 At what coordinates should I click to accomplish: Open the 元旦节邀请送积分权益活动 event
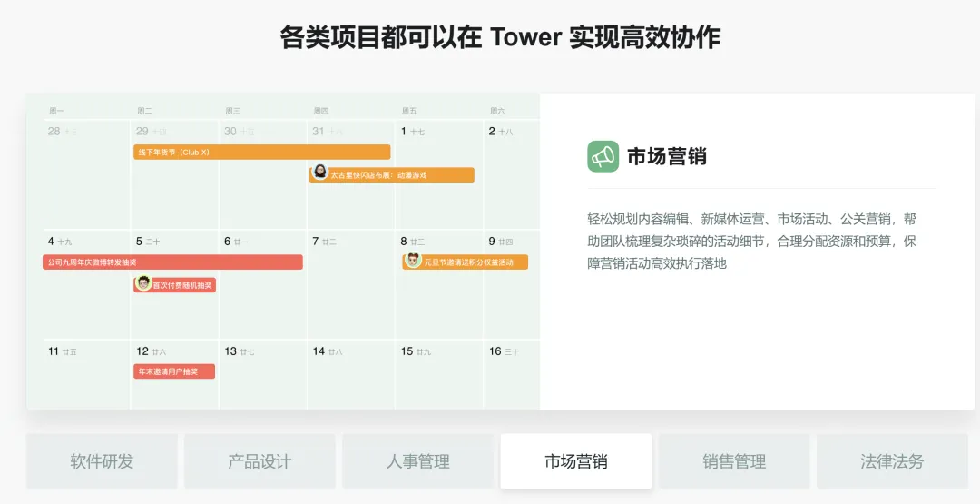pyautogui.click(x=465, y=262)
